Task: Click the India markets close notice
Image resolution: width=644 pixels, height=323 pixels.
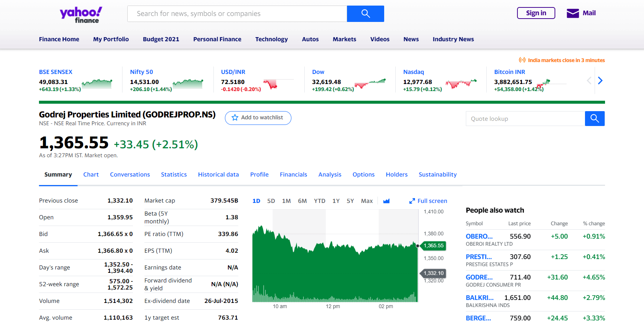Action: (x=562, y=60)
